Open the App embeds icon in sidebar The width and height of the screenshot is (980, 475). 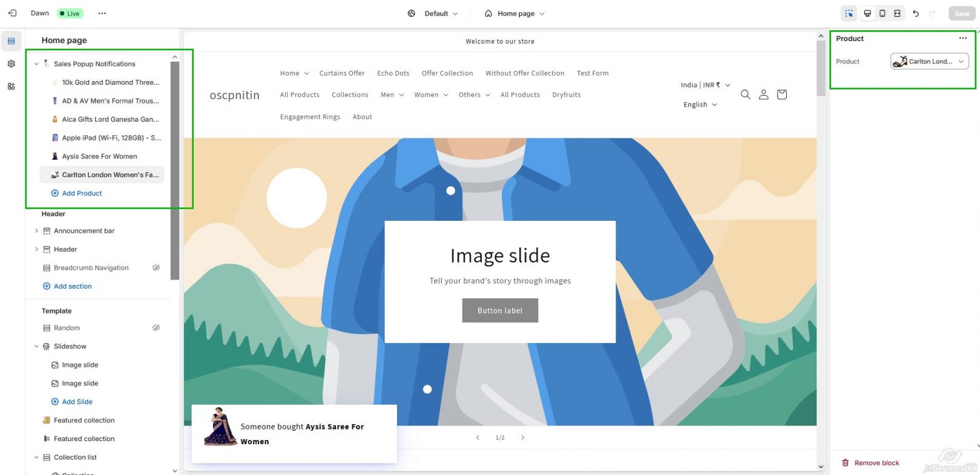pos(11,87)
